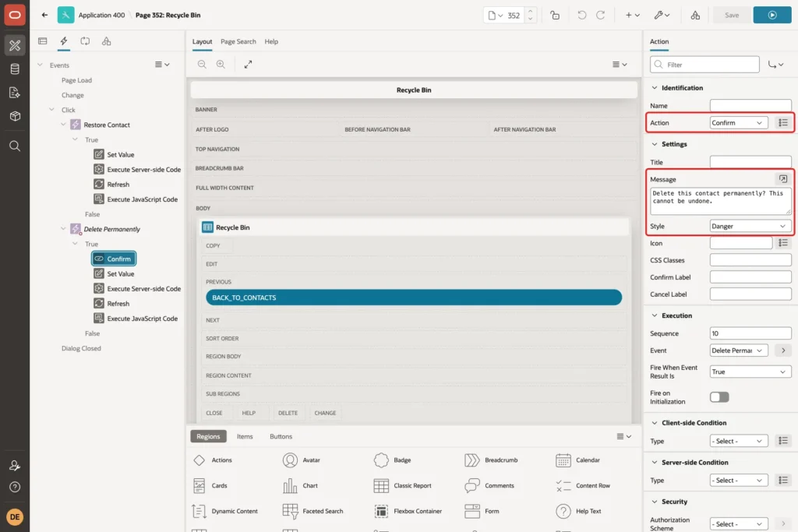Select the BACK_TO_CONTACTS button in layout

414,298
